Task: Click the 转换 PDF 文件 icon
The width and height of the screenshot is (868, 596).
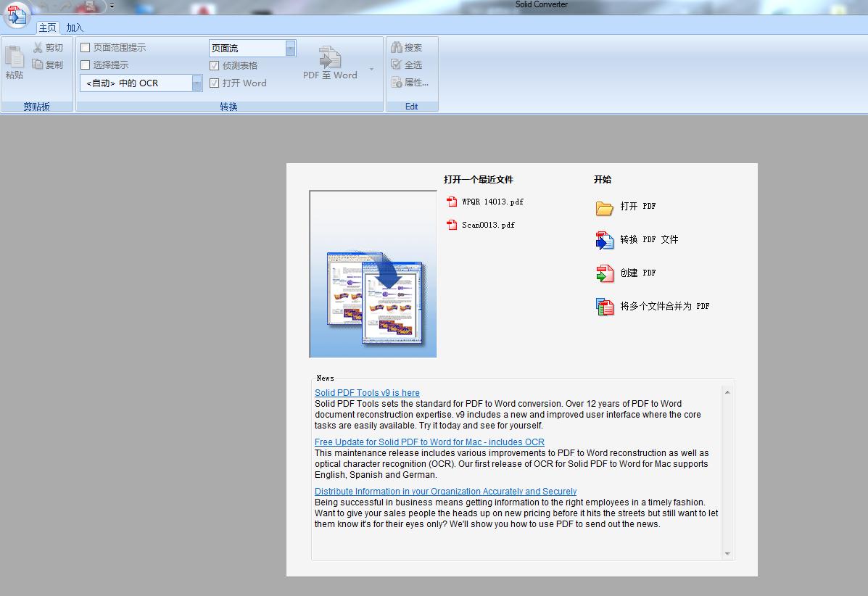Action: click(x=605, y=240)
